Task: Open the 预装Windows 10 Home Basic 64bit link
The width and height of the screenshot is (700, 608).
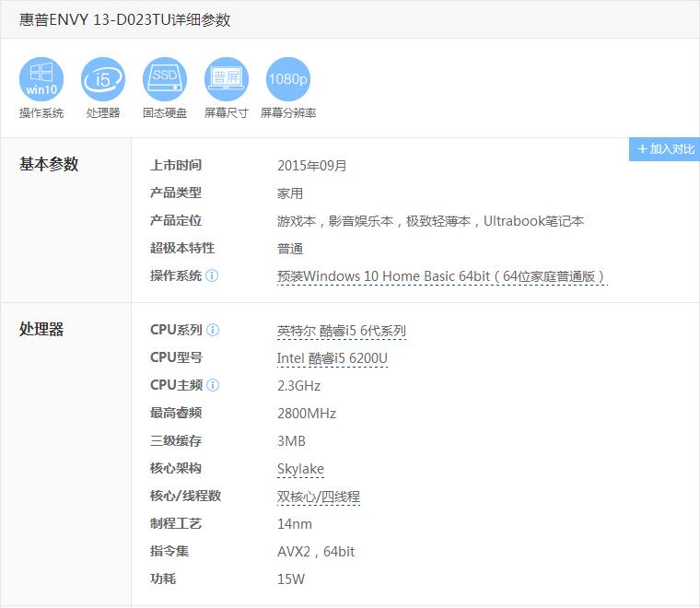Action: coord(442,276)
